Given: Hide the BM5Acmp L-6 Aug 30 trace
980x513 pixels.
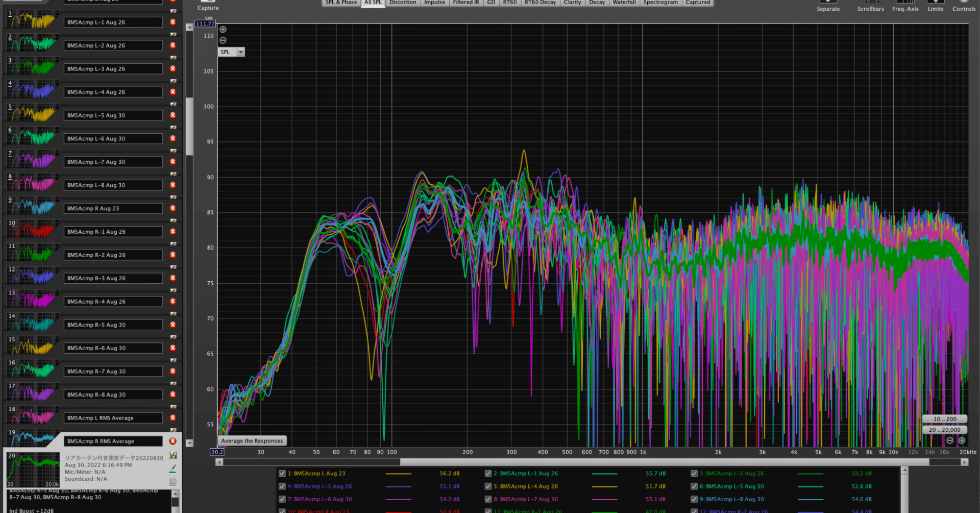Looking at the screenshot, I should 282,499.
